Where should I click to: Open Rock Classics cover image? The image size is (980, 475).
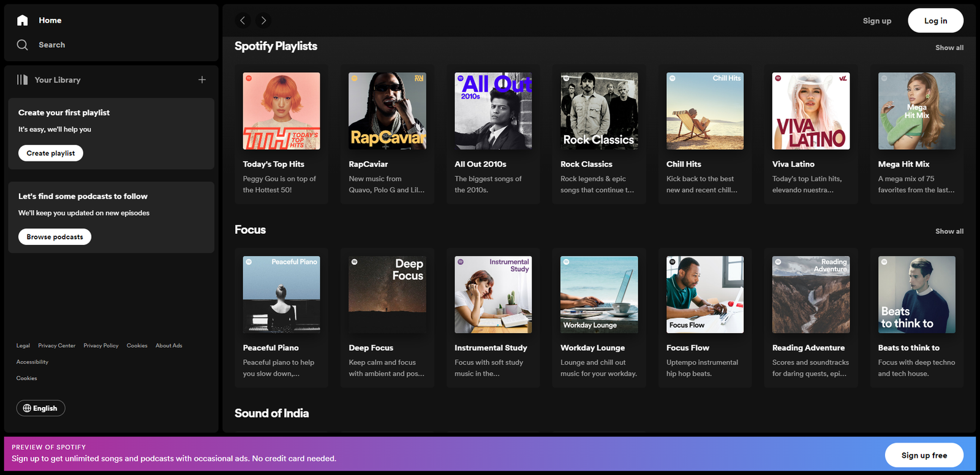(599, 111)
